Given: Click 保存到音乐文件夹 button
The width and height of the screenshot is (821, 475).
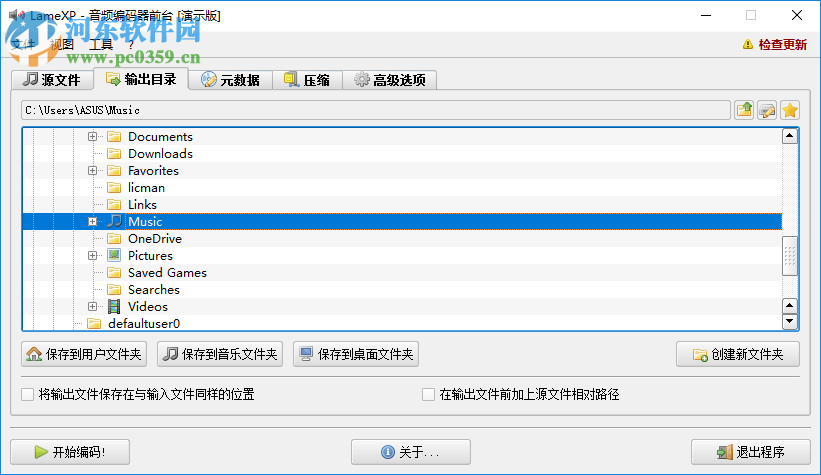Looking at the screenshot, I should point(220,354).
